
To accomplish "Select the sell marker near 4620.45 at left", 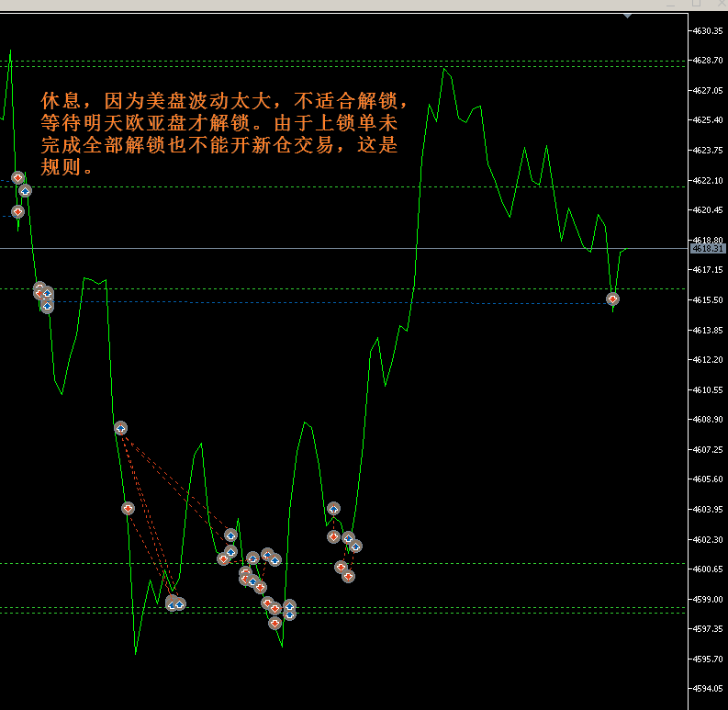I will (17, 211).
